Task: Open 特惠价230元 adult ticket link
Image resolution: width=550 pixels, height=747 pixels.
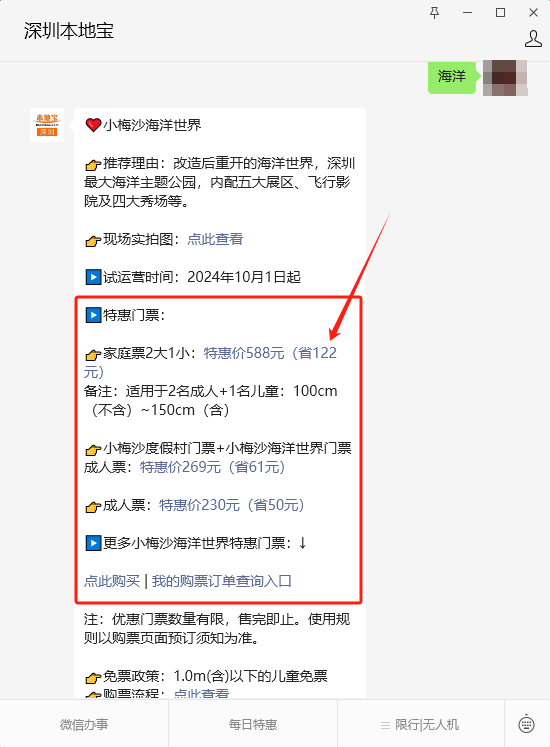Action: click(231, 505)
